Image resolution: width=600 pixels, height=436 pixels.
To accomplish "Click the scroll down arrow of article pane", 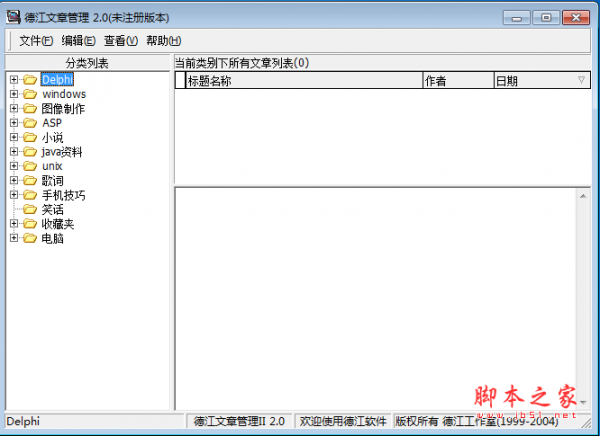I will coord(583,402).
